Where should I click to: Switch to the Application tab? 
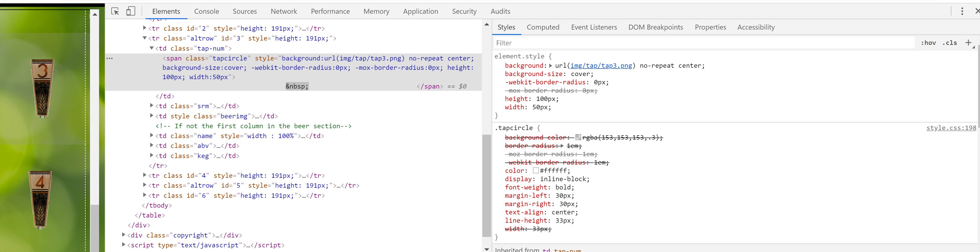[x=420, y=11]
